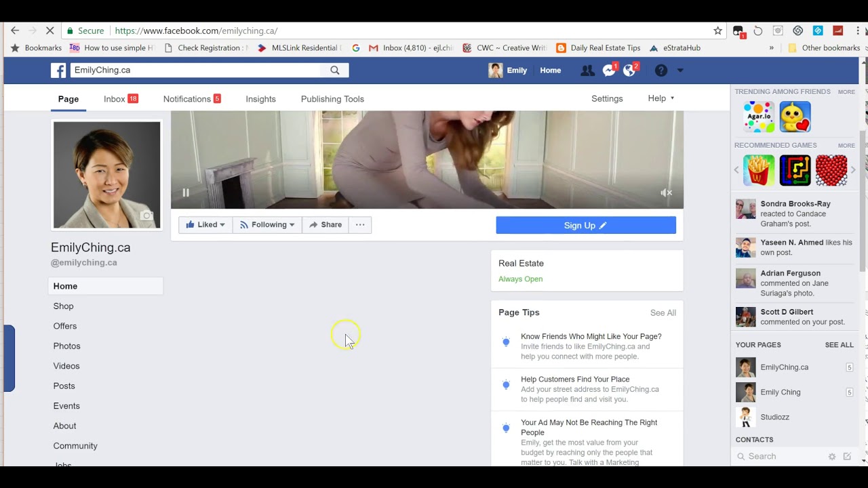Open the Insights tab
This screenshot has height=488, width=868.
click(260, 99)
